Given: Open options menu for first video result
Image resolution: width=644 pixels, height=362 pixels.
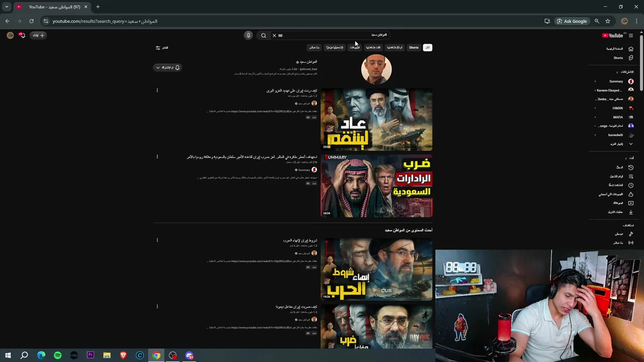Looking at the screenshot, I should (x=157, y=90).
